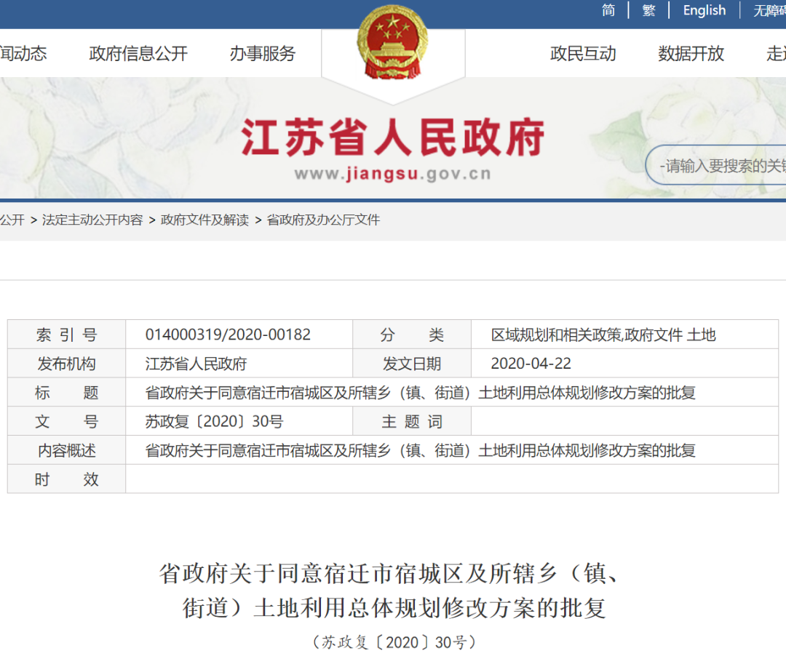Open 办事服务 menu

263,53
